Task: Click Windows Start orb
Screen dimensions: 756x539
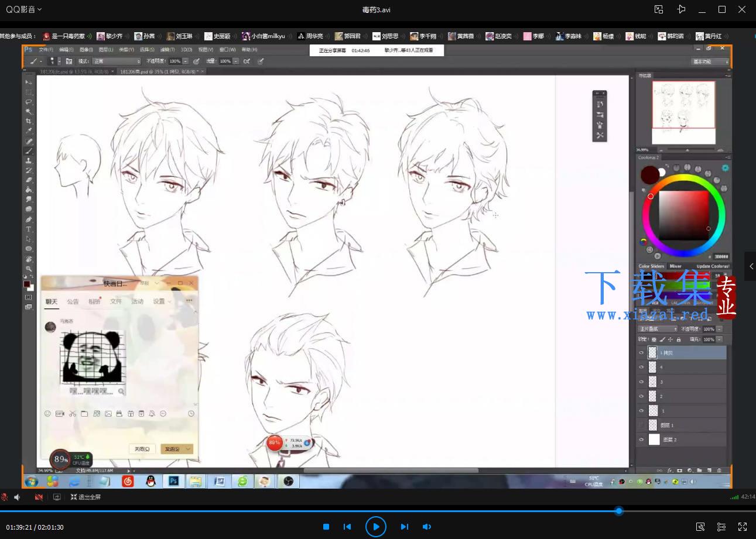Action: [31, 481]
